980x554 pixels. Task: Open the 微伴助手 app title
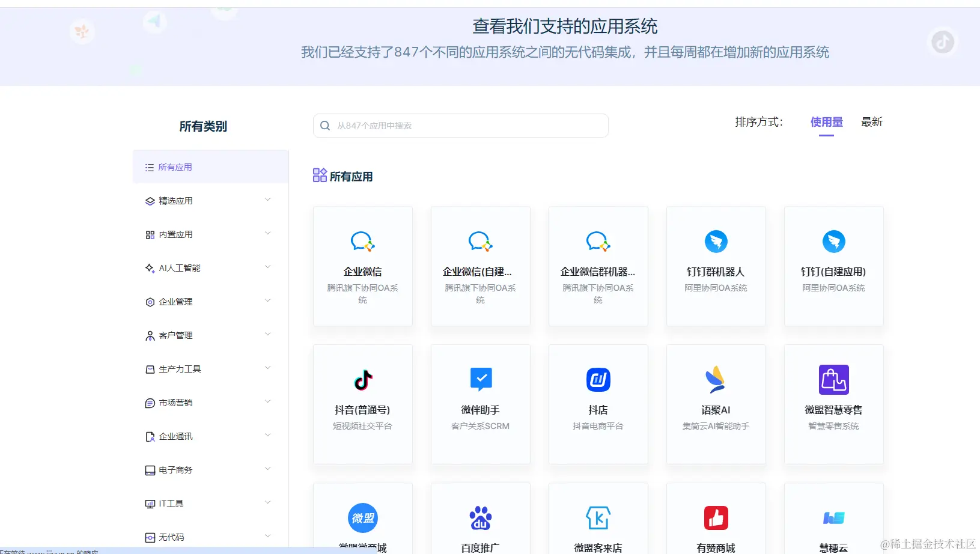480,410
